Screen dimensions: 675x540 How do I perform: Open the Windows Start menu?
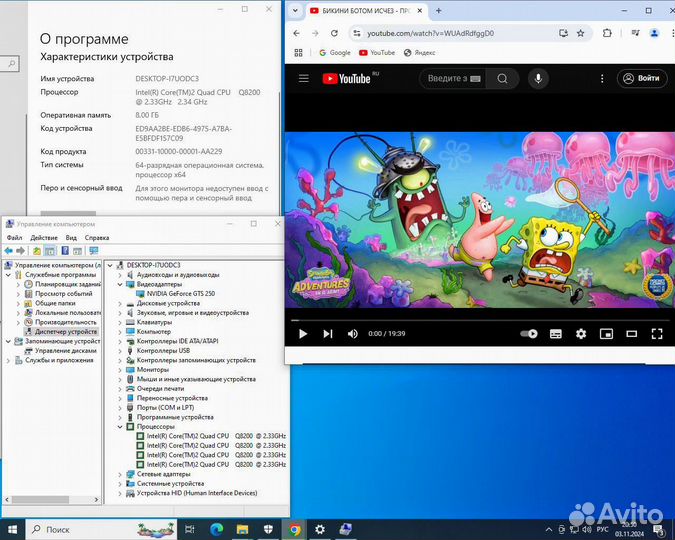[12, 529]
